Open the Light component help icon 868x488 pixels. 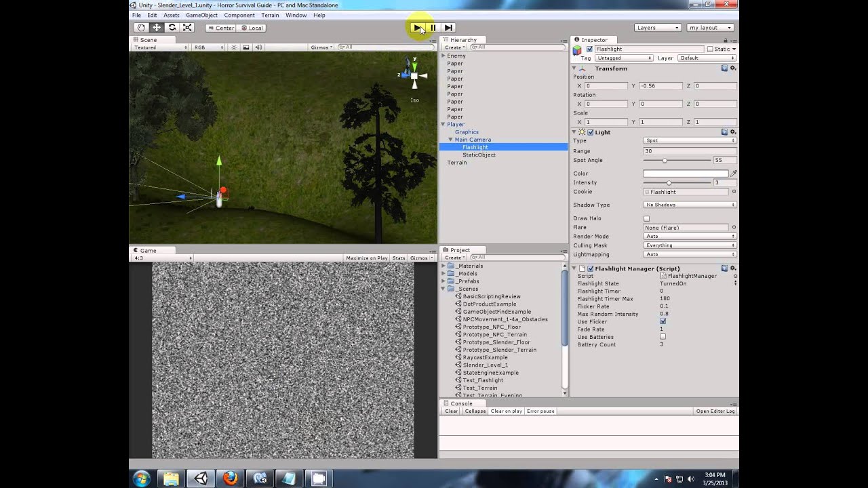pos(724,132)
